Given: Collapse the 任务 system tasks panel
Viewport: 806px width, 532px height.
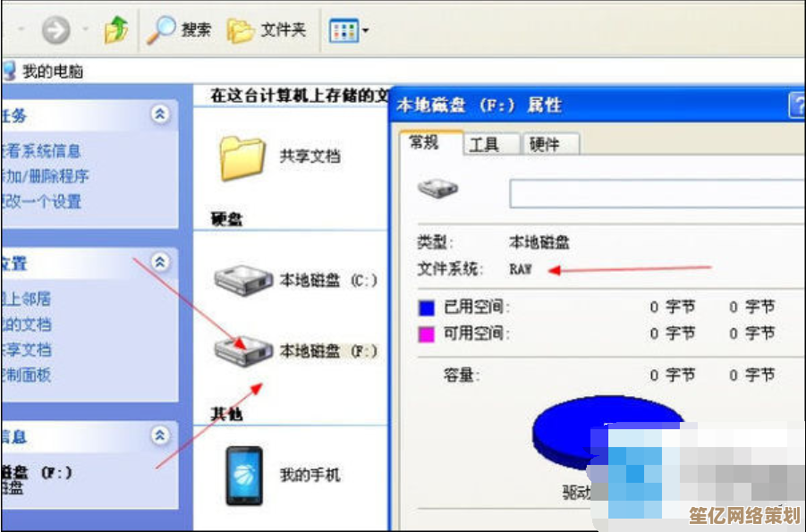Looking at the screenshot, I should (160, 114).
